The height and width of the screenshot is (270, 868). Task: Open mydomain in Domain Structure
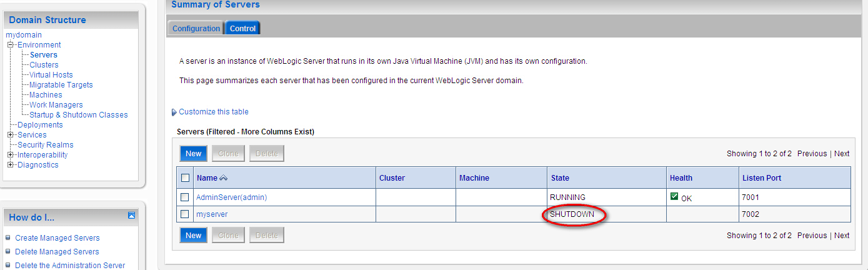(23, 35)
